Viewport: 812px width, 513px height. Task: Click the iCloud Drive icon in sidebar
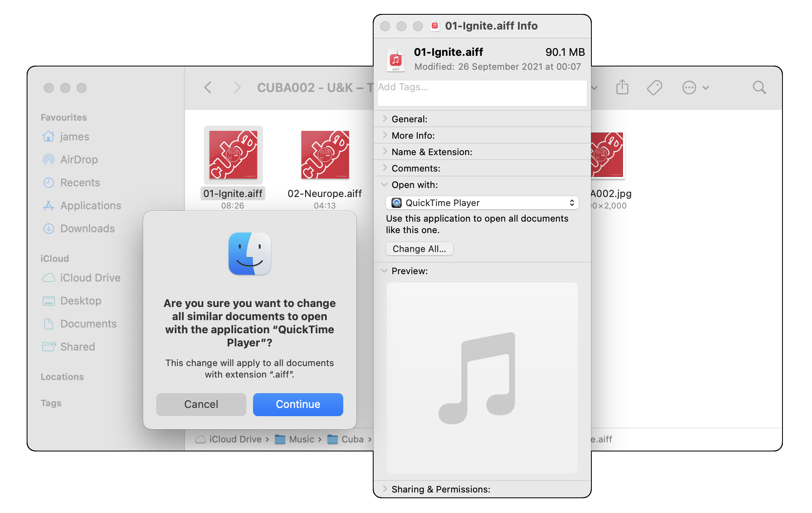[49, 277]
